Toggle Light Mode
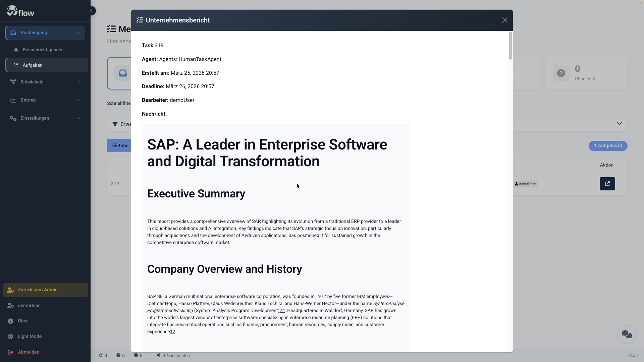 pyautogui.click(x=30, y=336)
